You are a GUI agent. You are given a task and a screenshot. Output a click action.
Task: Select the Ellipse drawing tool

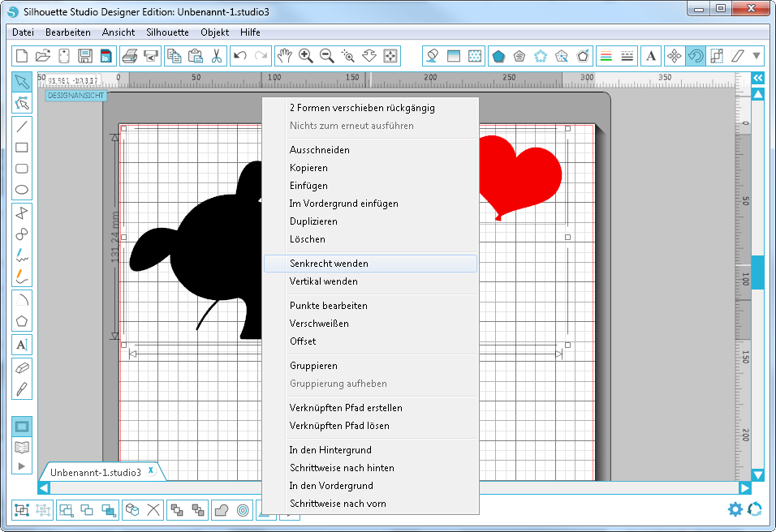tap(22, 190)
